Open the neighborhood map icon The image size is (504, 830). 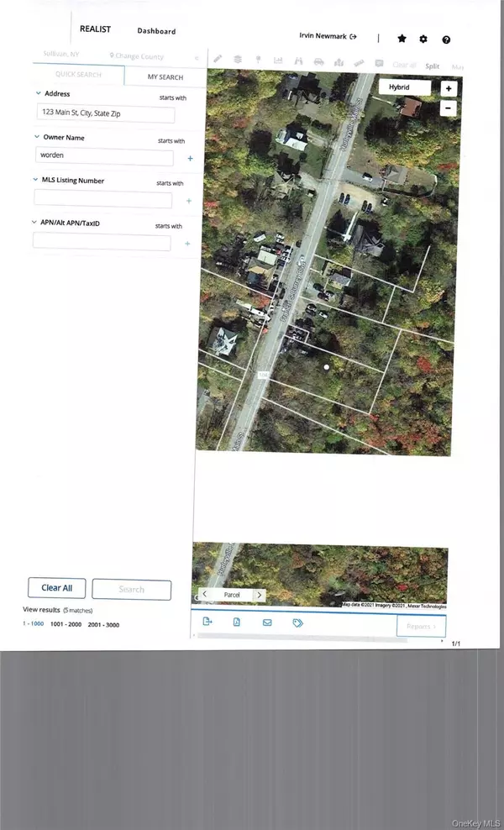(339, 62)
